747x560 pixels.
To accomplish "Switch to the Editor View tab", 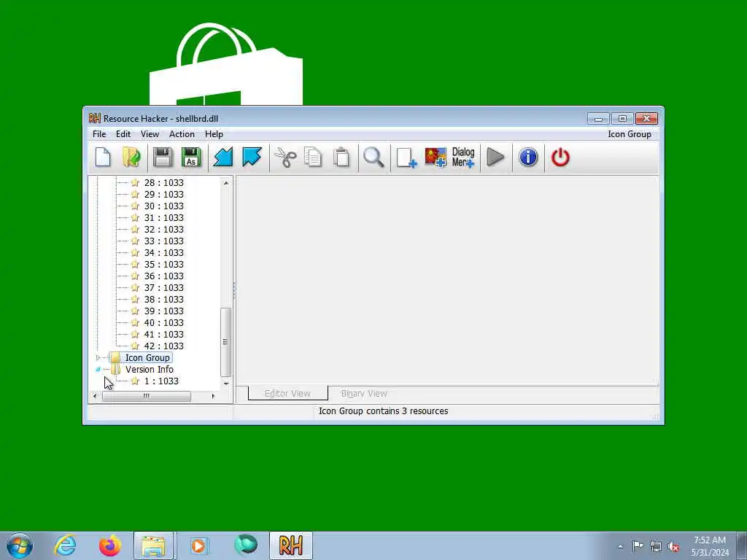I will click(287, 393).
